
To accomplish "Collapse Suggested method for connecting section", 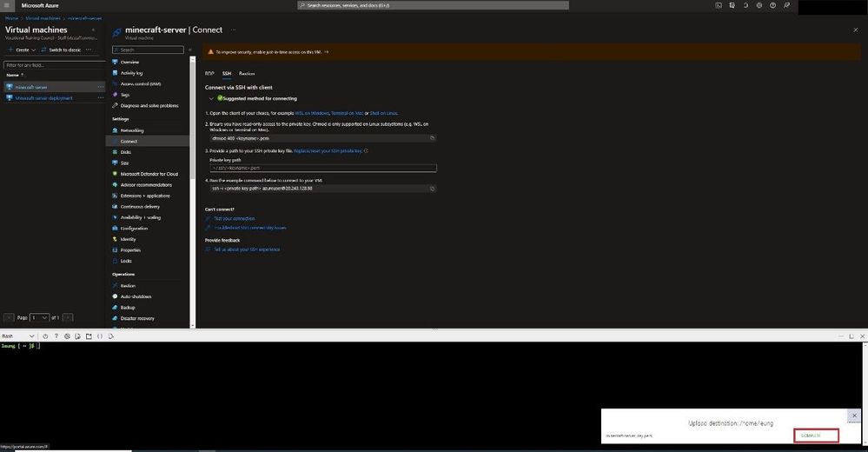I will tap(211, 98).
